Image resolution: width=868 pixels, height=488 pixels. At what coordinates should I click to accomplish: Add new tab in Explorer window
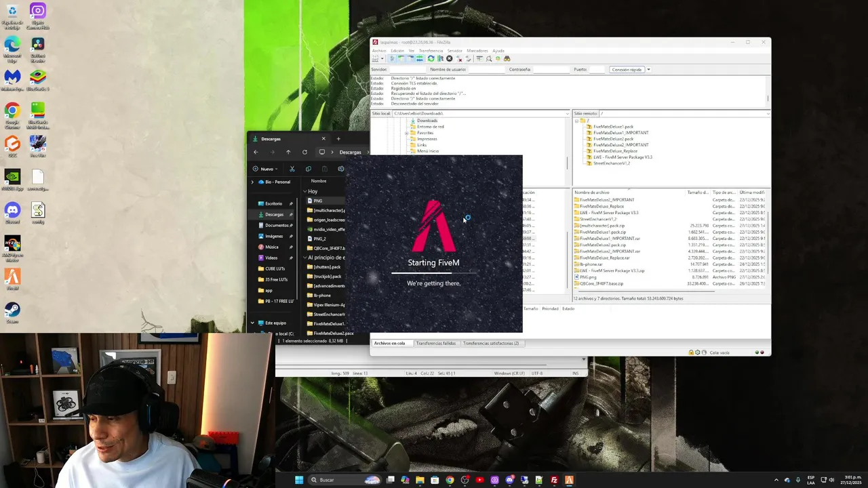tap(338, 139)
